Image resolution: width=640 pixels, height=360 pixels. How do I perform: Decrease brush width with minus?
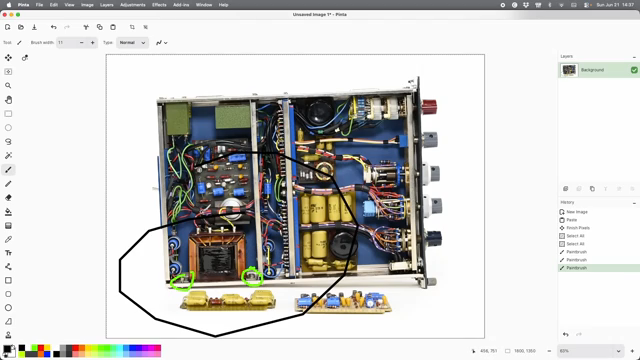(x=81, y=42)
